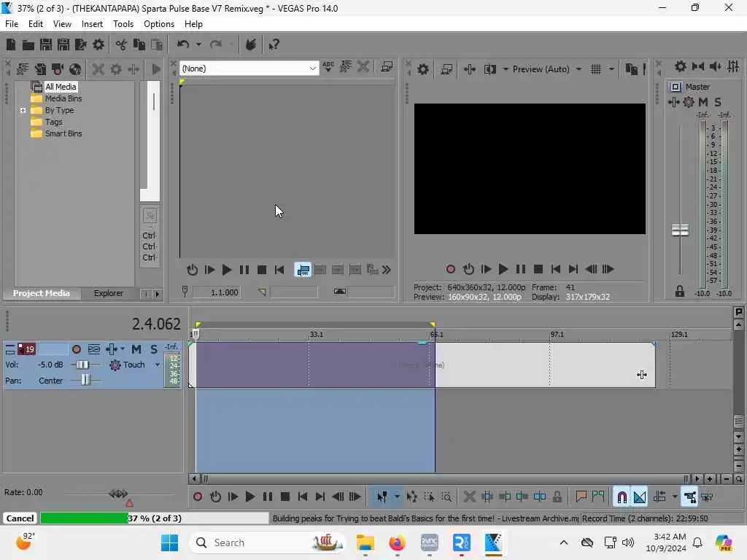Create a new project via toolbar icon

10,44
